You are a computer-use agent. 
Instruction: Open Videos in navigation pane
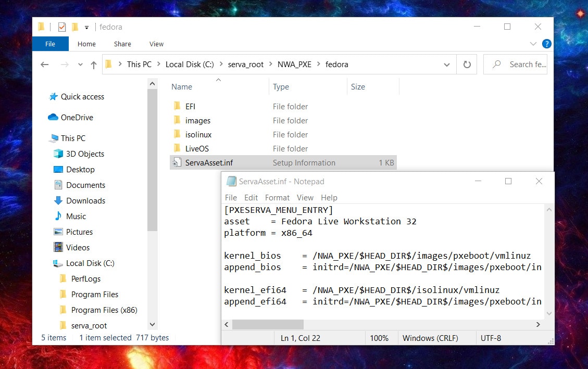tap(78, 248)
